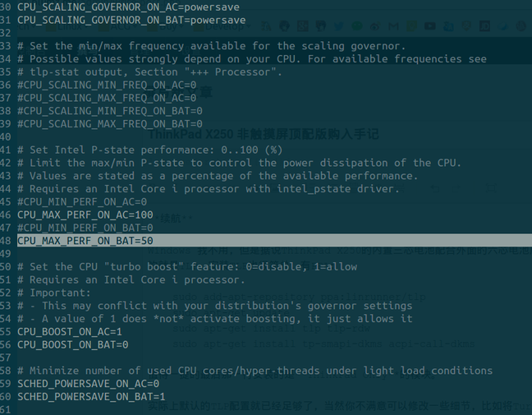This screenshot has height=415, width=532.
Task: Click the SCHED_POWERSAVE_ON_AC=0 setting
Action: (88, 384)
